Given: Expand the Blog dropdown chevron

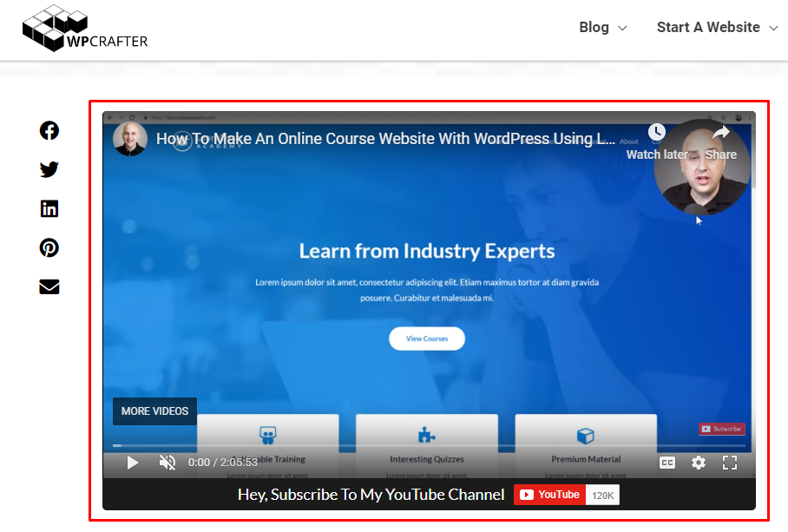Looking at the screenshot, I should click(622, 28).
